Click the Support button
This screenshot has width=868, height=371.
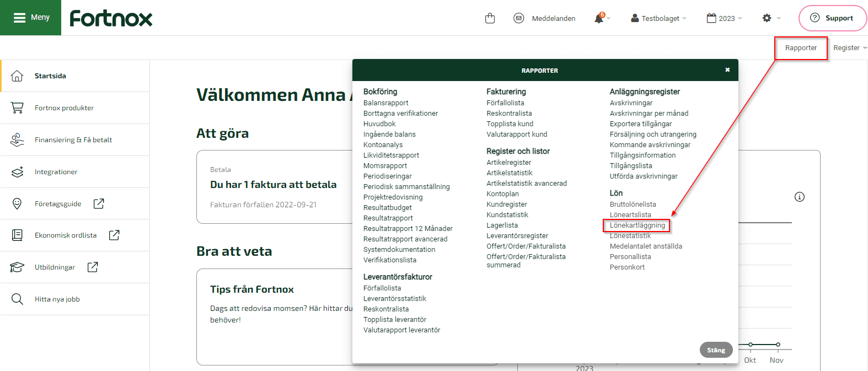(x=832, y=18)
